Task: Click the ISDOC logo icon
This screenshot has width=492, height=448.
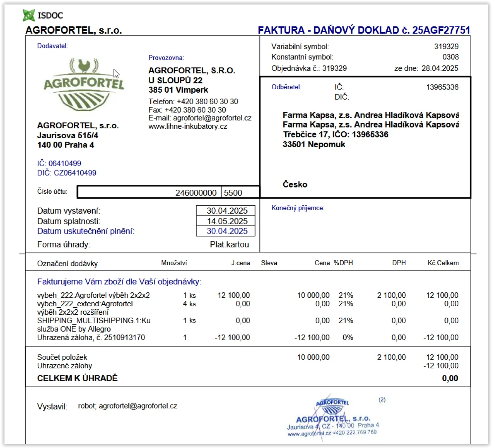Action: click(29, 15)
